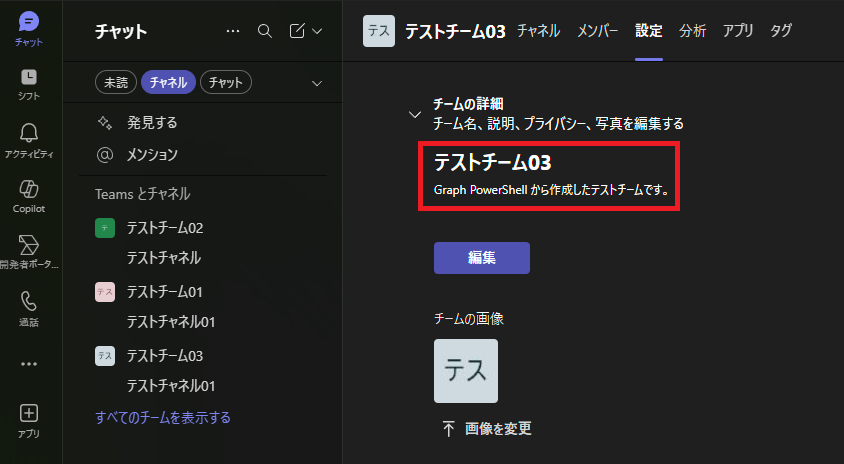Toggle the 未読 filter chip
Screen dimensions: 844x464
[116, 82]
